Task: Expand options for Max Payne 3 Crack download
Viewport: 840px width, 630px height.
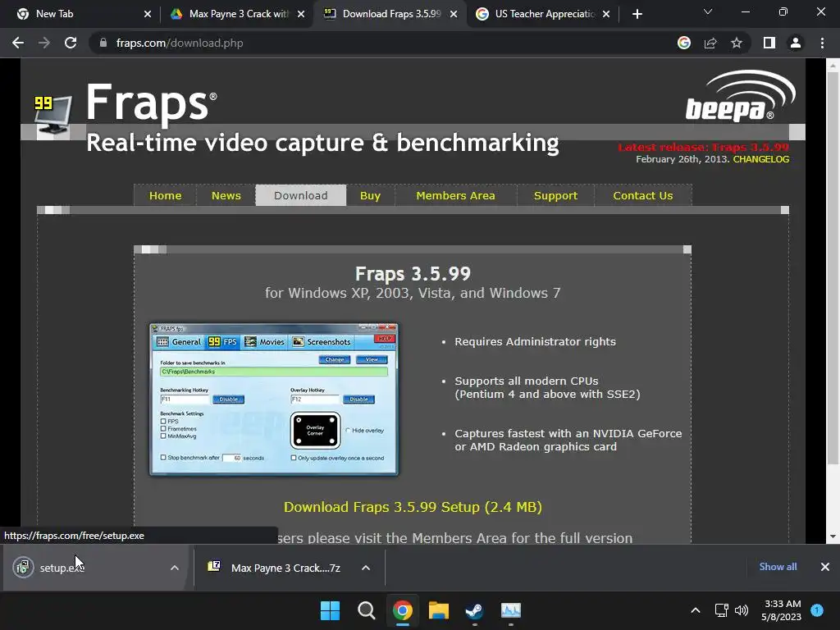Action: pos(366,568)
